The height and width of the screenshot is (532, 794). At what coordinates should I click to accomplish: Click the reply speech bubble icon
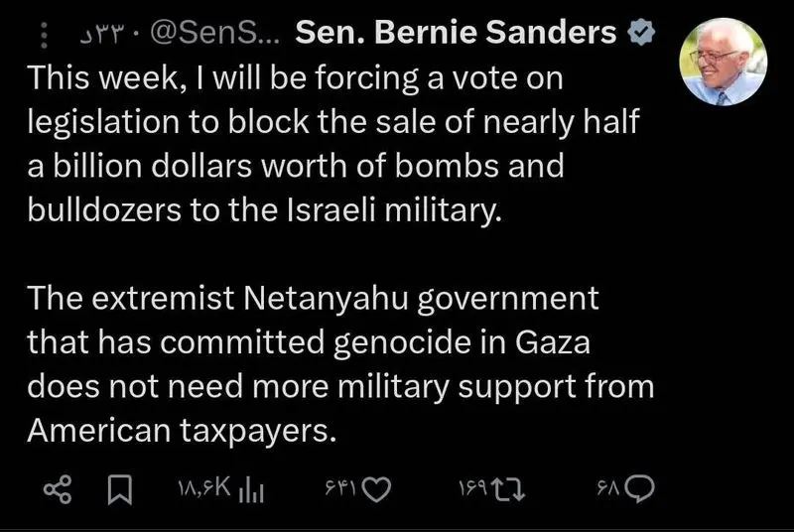(641, 487)
